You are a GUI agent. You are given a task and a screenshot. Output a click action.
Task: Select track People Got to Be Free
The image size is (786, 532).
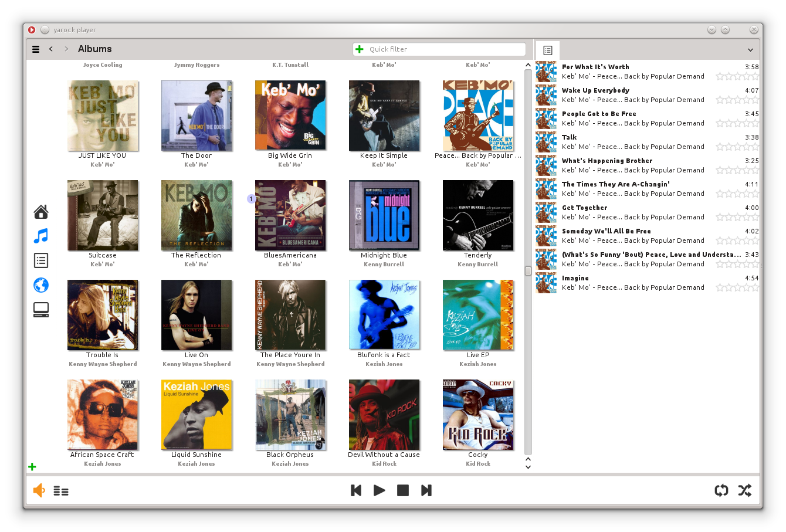[647, 118]
